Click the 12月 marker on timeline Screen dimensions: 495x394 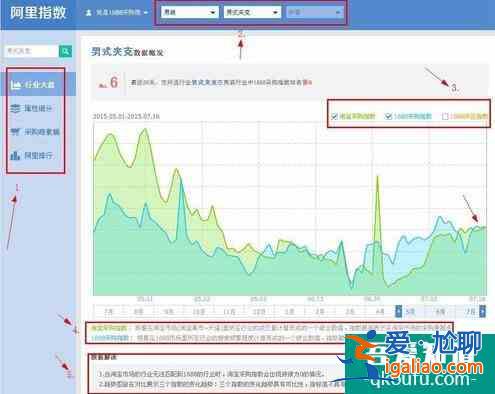(259, 312)
